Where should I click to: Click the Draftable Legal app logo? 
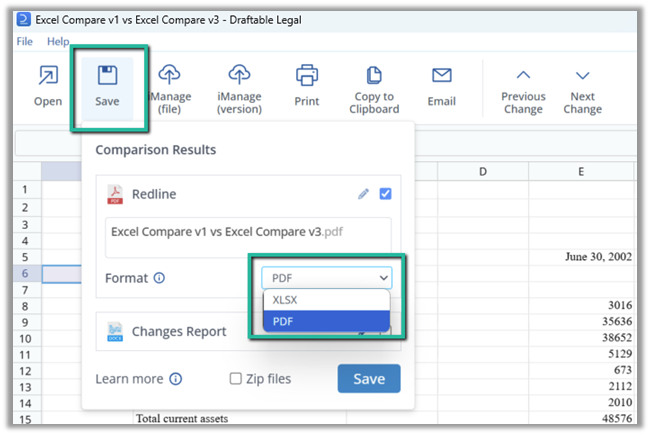tap(24, 19)
